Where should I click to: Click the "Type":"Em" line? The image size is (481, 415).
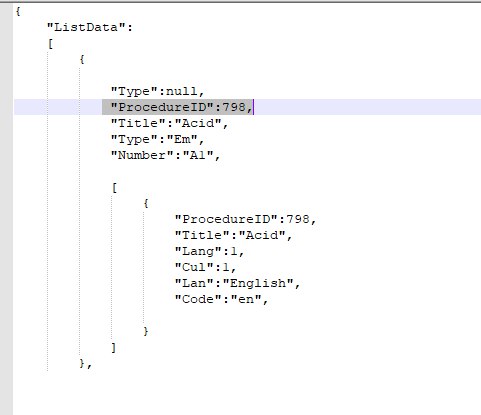tap(157, 139)
